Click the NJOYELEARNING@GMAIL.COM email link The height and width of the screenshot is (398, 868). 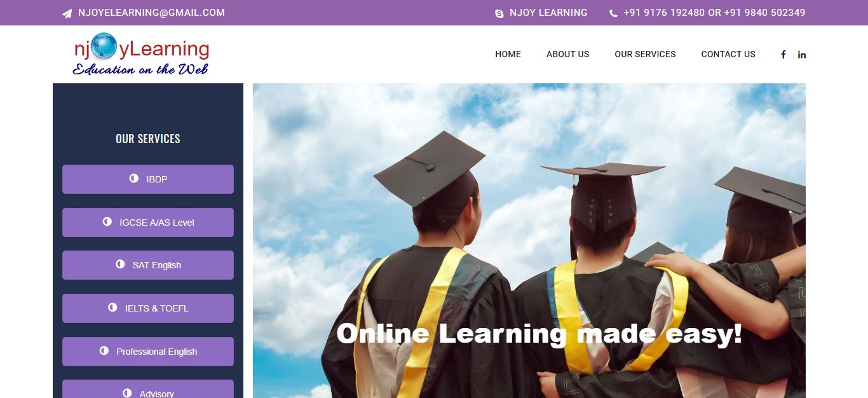151,13
